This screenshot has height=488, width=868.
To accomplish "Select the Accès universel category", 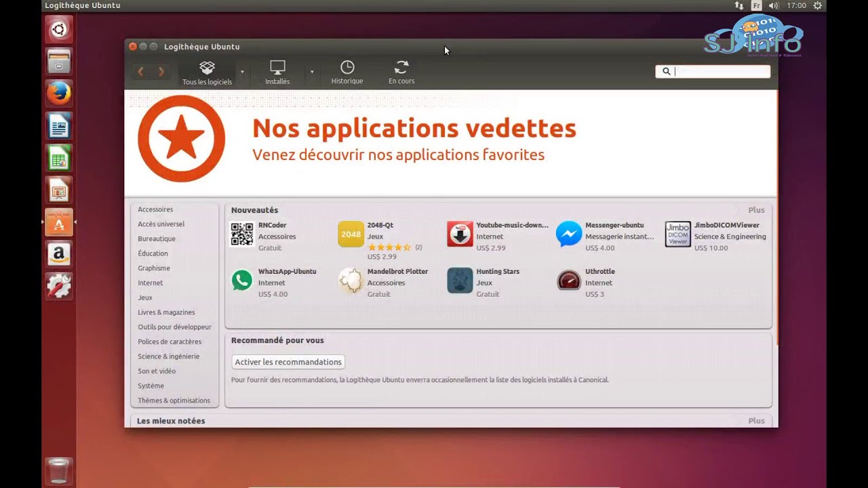I will coord(161,224).
